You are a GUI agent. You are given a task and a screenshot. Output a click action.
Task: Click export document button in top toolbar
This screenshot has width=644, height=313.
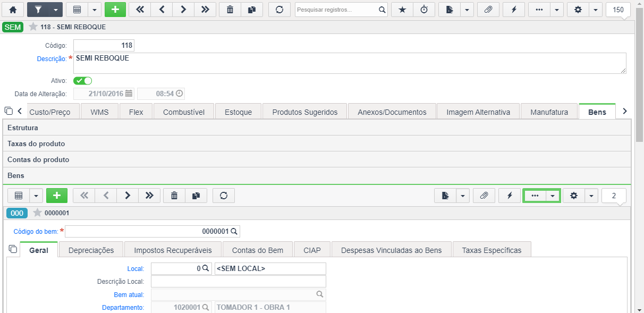[x=449, y=10]
